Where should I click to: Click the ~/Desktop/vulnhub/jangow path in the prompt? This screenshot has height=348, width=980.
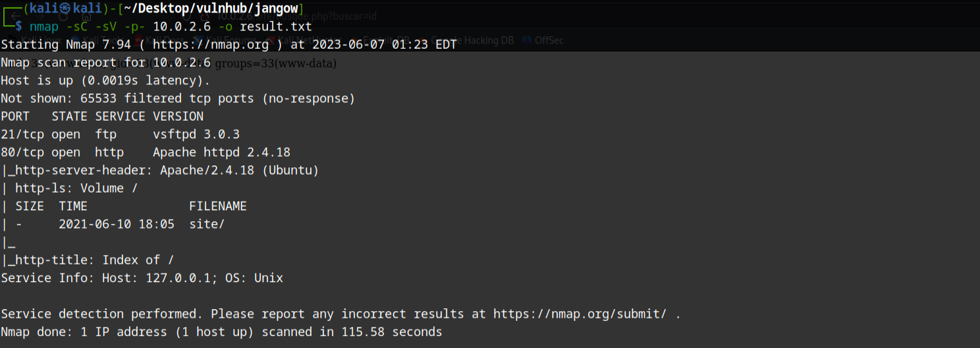(x=209, y=9)
